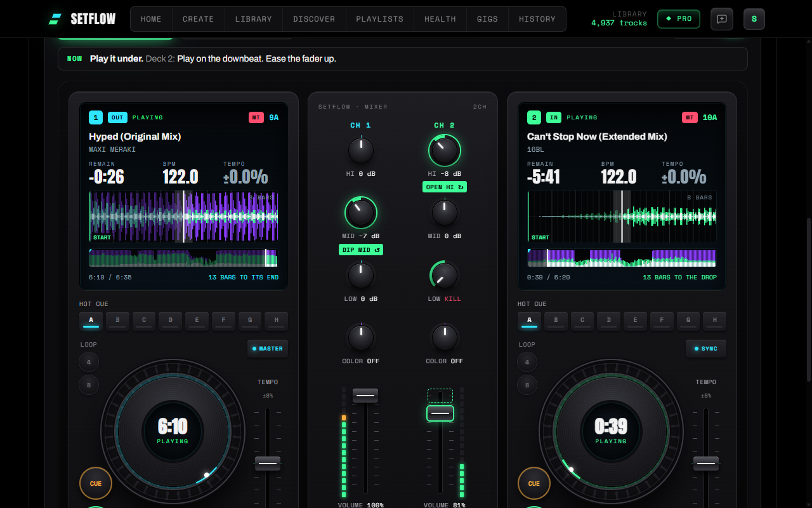
Task: Click the 9A key badge
Action: (x=274, y=117)
